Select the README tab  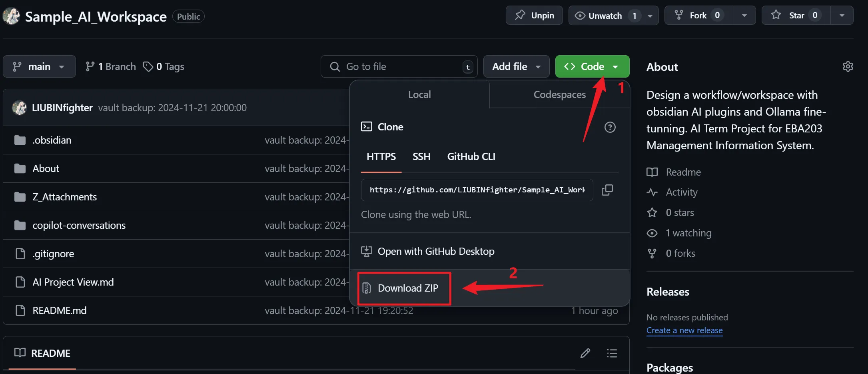[x=42, y=353]
